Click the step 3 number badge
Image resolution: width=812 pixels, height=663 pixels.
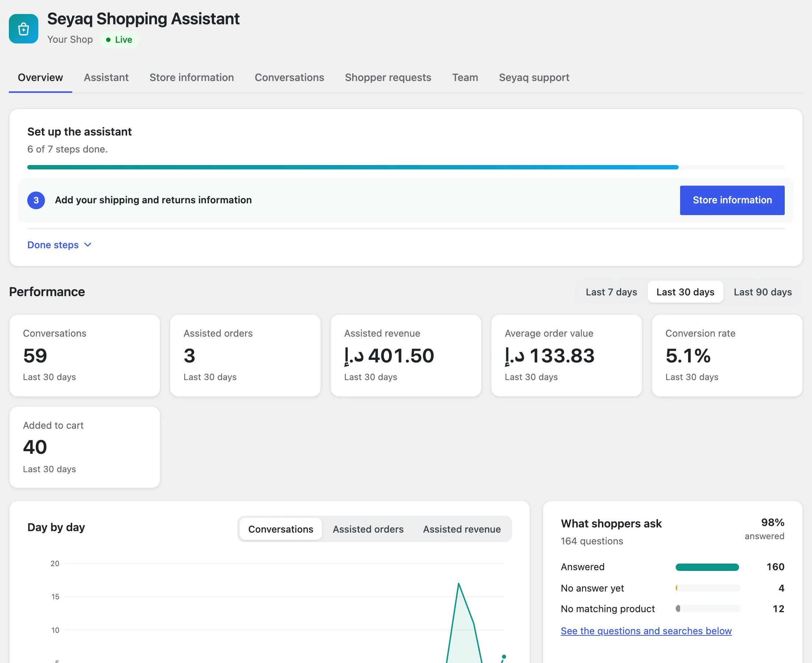pyautogui.click(x=36, y=200)
